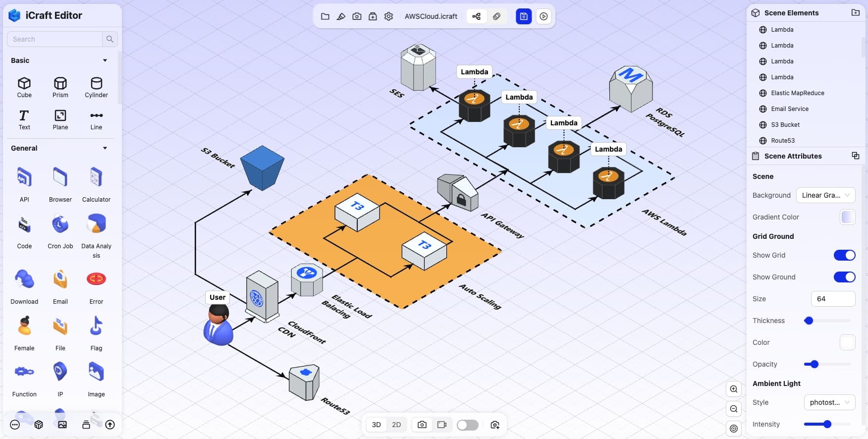This screenshot has height=439, width=868.
Task: Select the Download cloud icon
Action: click(24, 286)
